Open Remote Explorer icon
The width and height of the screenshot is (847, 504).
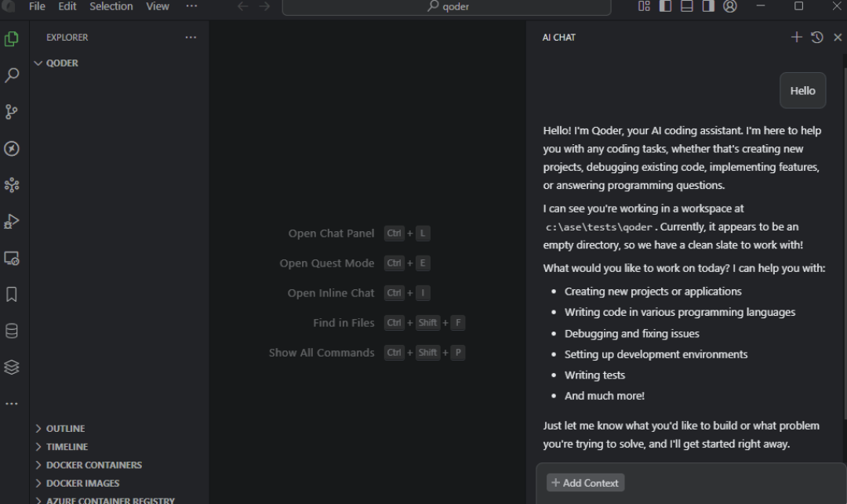pyautogui.click(x=11, y=258)
